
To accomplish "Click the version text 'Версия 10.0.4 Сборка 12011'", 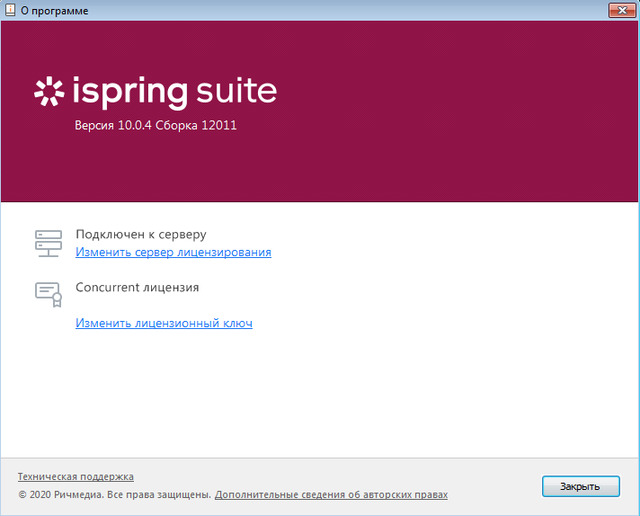I will coord(155,126).
